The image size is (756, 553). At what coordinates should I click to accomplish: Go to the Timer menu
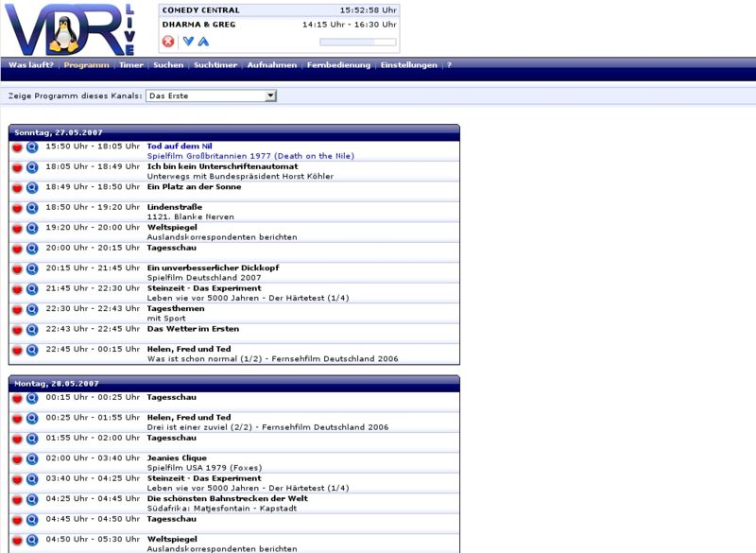coord(131,65)
